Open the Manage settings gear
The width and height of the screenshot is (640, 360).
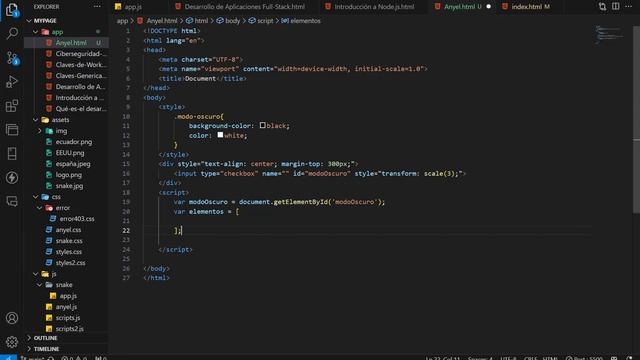[x=12, y=342]
